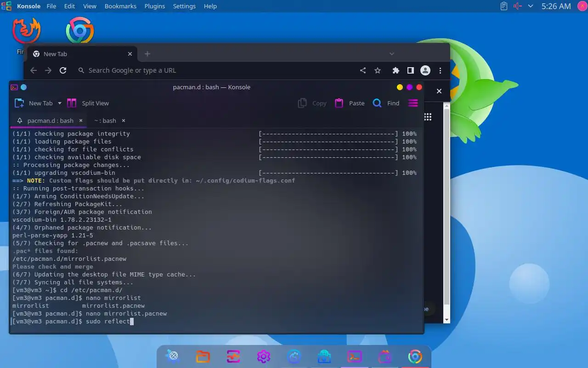
Task: Open the Konsole terminal icon in dock
Action: tap(355, 356)
